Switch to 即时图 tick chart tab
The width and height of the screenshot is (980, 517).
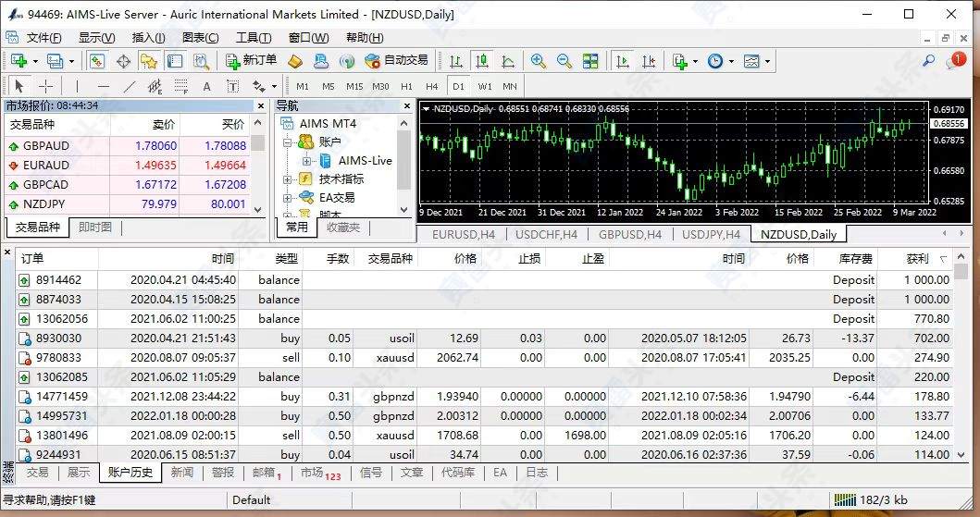point(95,228)
